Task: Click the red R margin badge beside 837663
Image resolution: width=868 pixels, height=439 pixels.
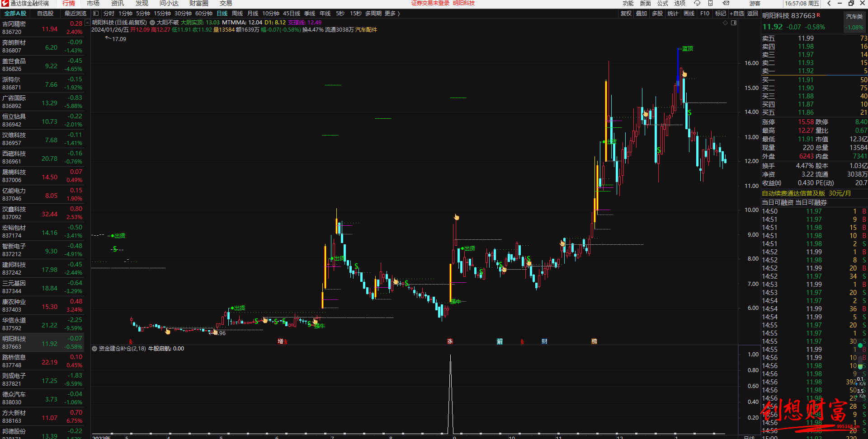Action: (818, 15)
